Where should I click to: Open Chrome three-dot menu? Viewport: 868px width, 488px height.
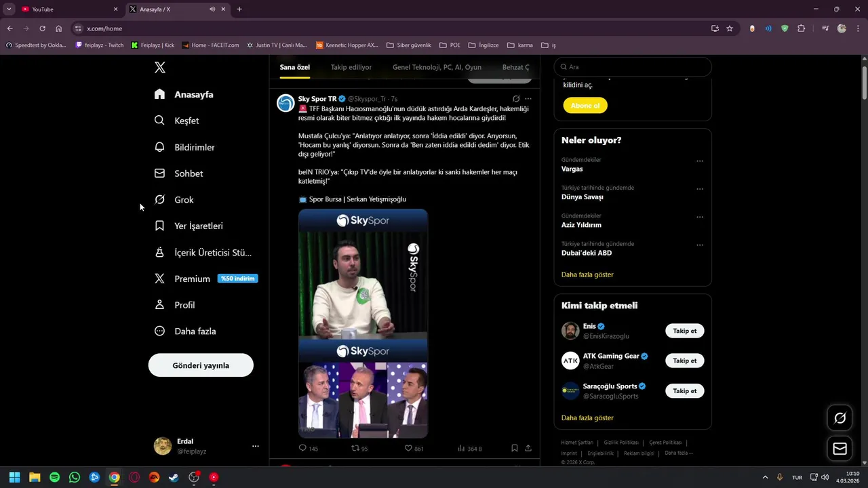pyautogui.click(x=858, y=28)
